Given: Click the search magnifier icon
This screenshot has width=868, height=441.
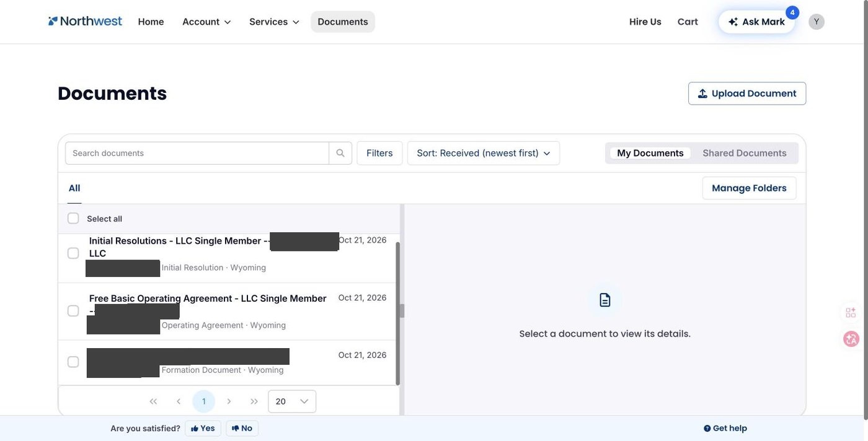Looking at the screenshot, I should pos(340,153).
